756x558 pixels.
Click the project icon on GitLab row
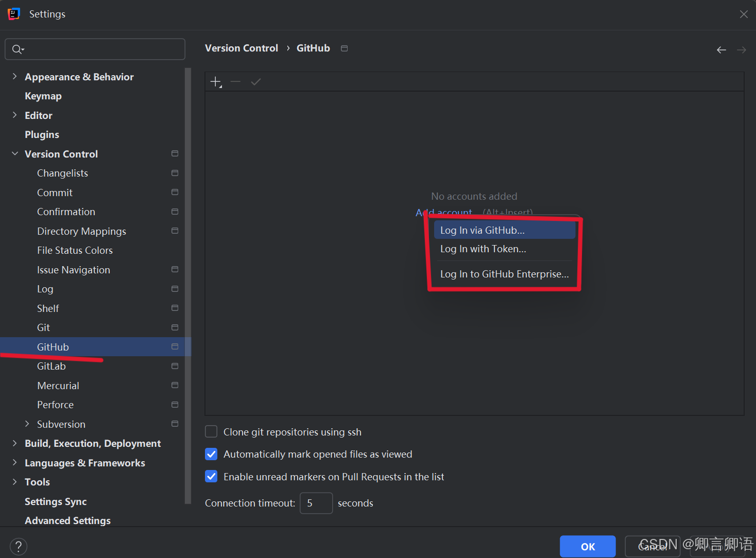(x=175, y=366)
